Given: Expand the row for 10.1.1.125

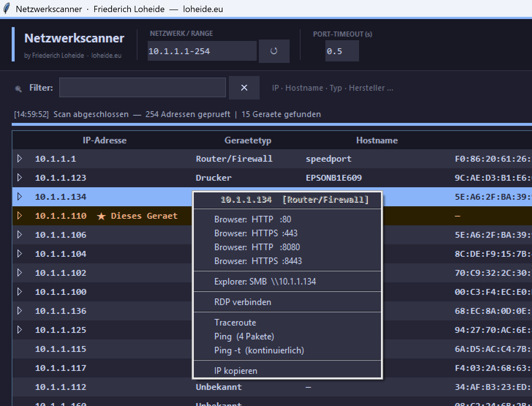Looking at the screenshot, I should tap(20, 330).
